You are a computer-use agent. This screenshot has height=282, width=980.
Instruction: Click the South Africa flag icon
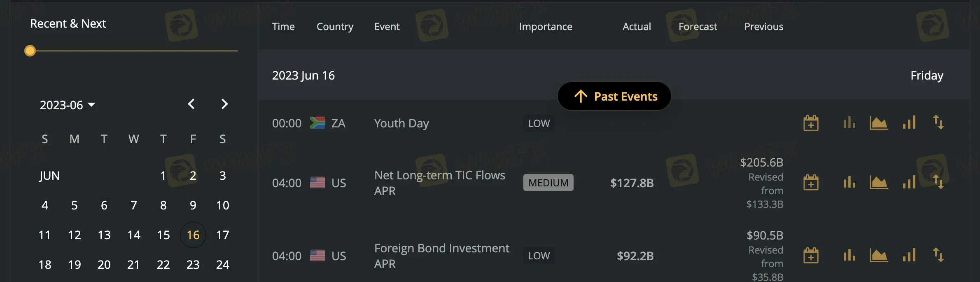(317, 122)
